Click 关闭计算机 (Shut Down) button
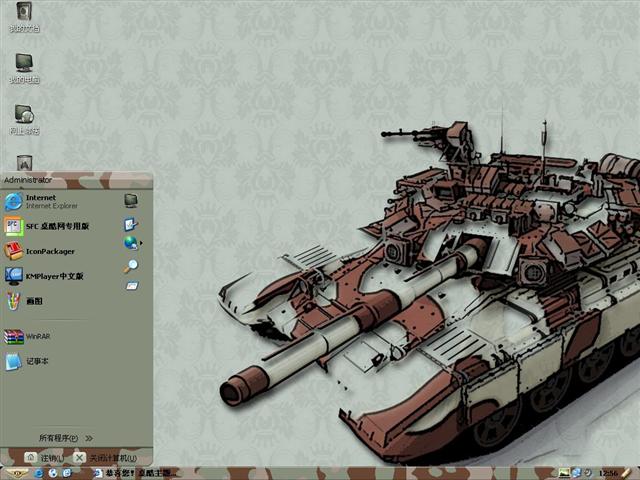The height and width of the screenshot is (480, 640). 105,458
